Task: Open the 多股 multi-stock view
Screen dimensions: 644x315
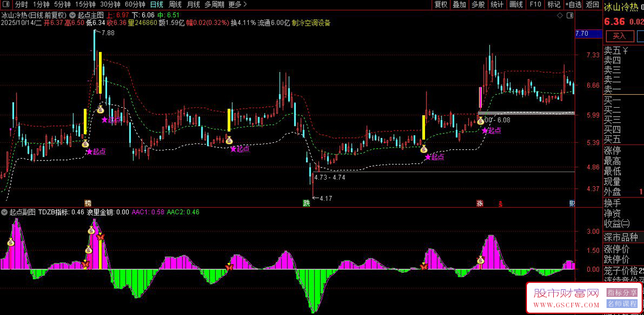Action: coord(478,5)
